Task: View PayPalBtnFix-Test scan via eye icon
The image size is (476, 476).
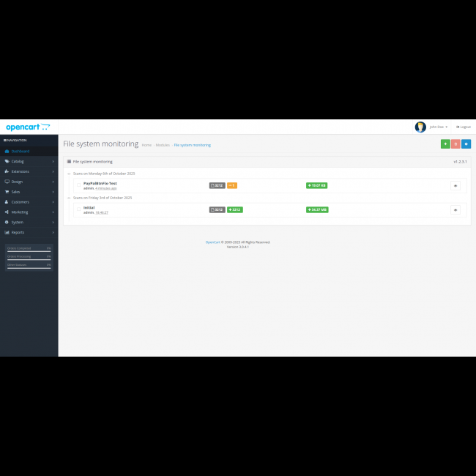Action: point(455,186)
